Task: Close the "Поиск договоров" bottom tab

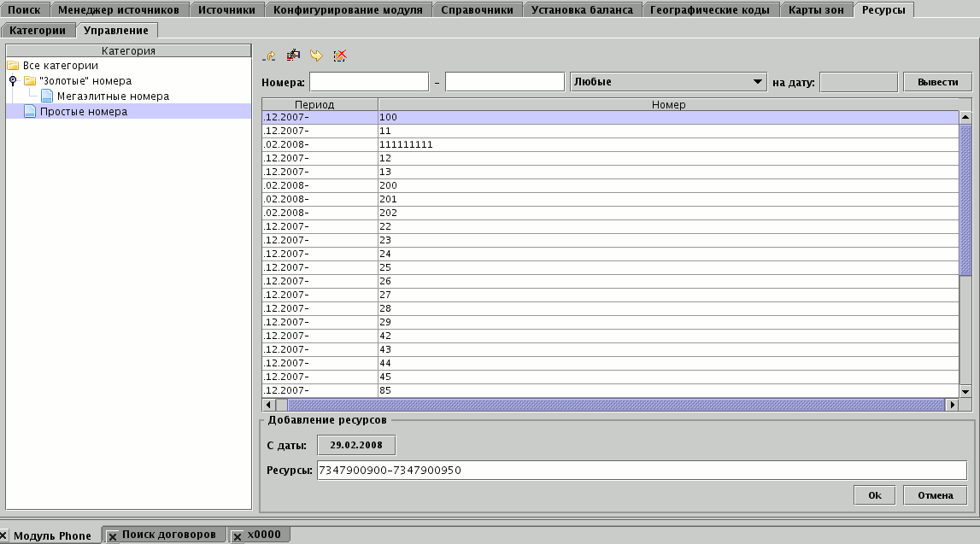Action: [113, 536]
